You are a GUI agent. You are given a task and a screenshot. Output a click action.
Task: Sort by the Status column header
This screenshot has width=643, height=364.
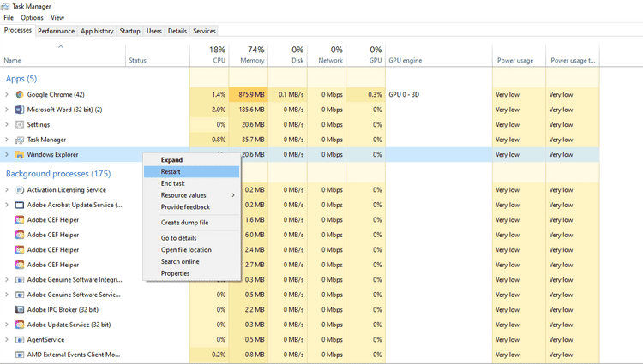point(158,56)
